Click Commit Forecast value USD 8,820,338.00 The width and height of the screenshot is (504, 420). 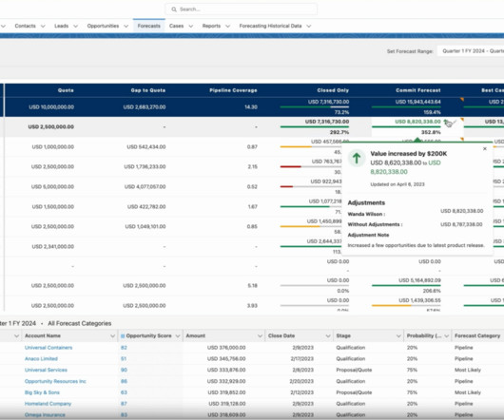(417, 122)
